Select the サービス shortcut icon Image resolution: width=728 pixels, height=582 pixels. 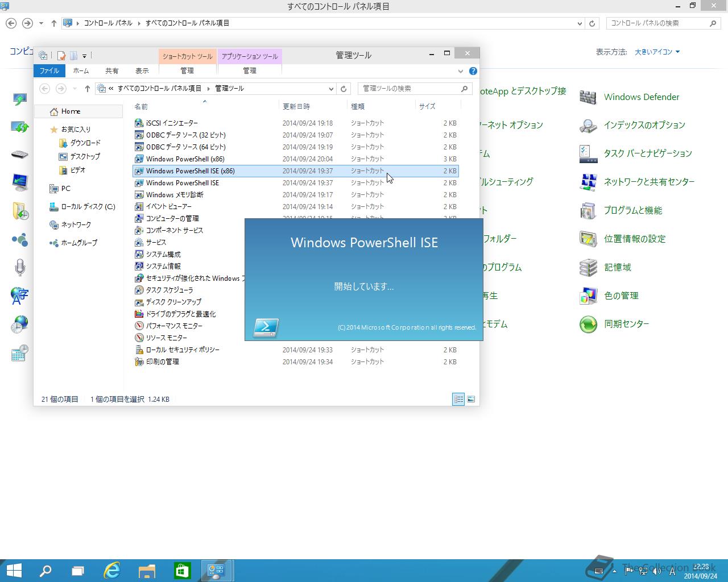coord(139,242)
